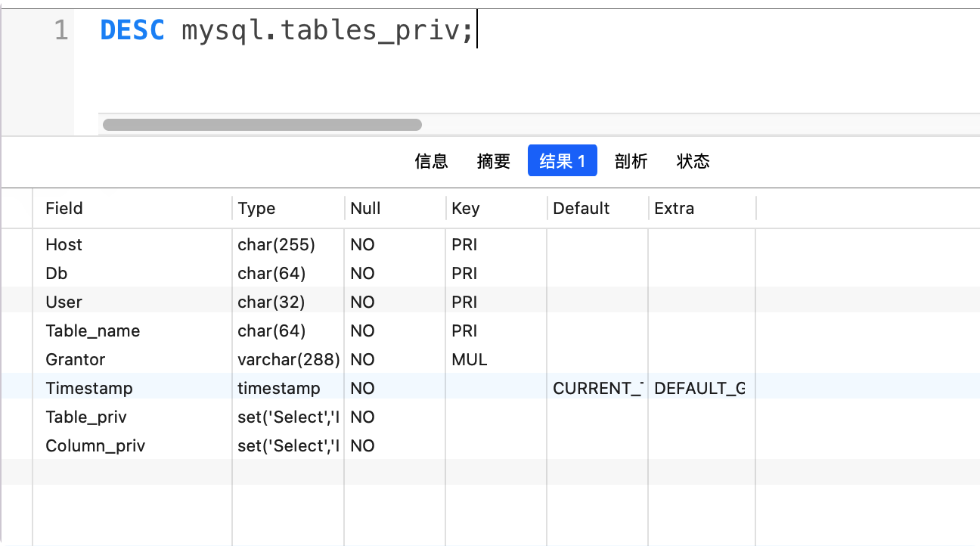980x546 pixels.
Task: Click the Grantor field cell
Action: pos(76,359)
